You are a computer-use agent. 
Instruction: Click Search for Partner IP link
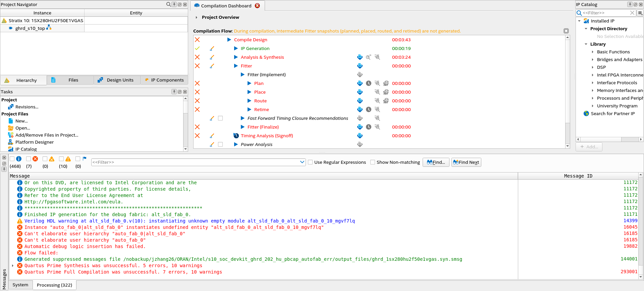tap(613, 113)
